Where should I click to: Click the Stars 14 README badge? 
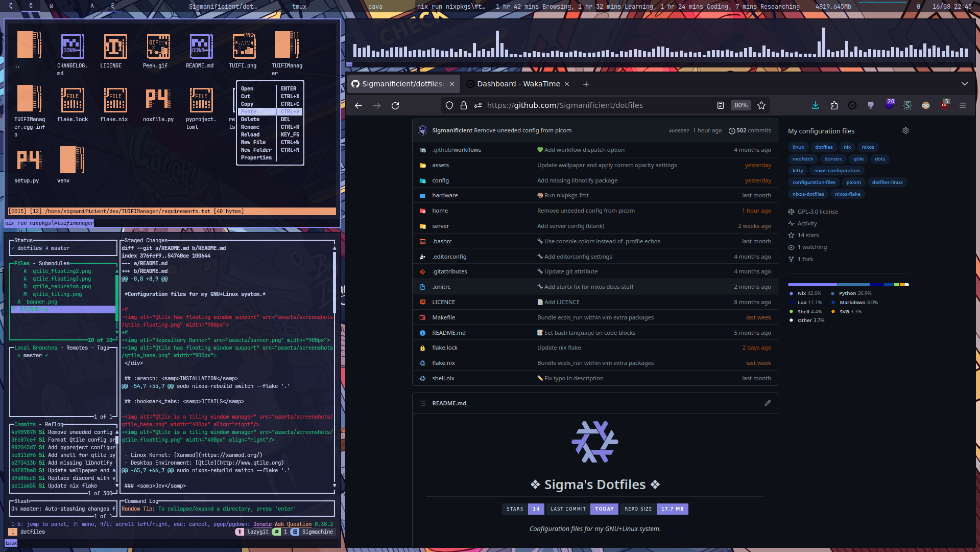(523, 509)
